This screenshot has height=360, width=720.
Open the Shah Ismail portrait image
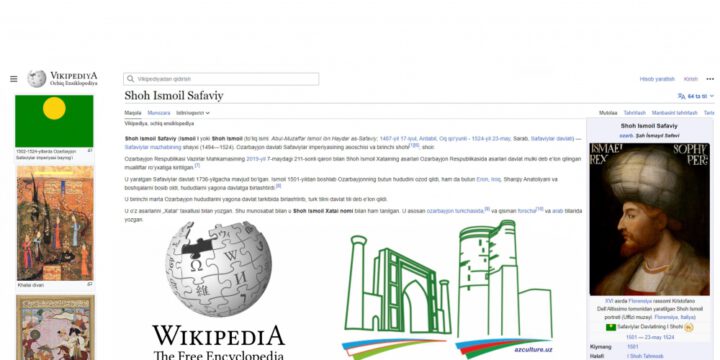(x=649, y=219)
